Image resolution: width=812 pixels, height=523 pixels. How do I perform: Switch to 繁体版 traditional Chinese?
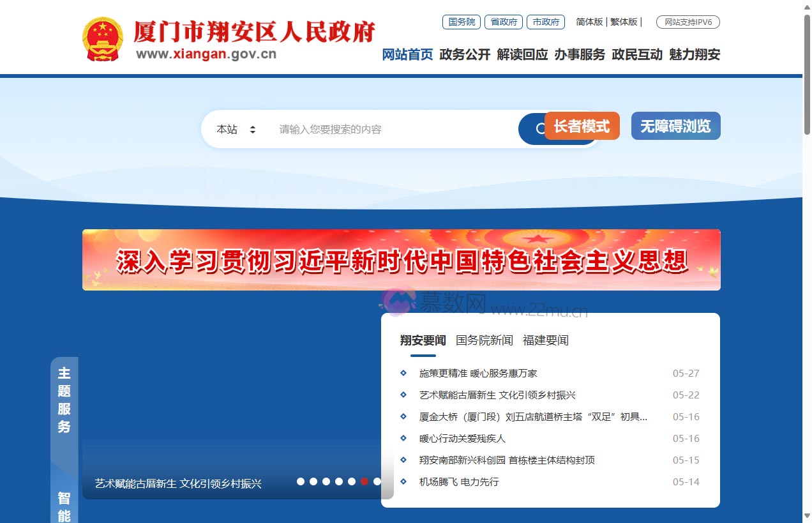point(624,22)
